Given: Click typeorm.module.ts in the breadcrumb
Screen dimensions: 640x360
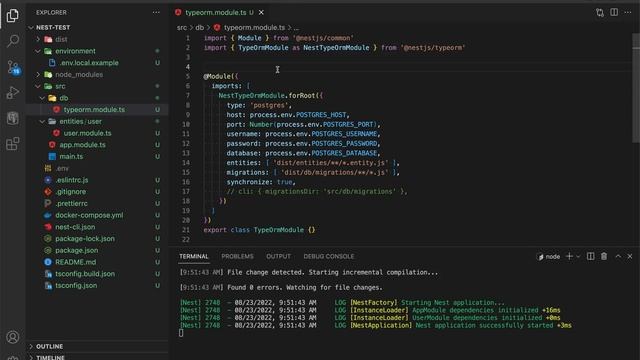Looking at the screenshot, I should pyautogui.click(x=254, y=27).
